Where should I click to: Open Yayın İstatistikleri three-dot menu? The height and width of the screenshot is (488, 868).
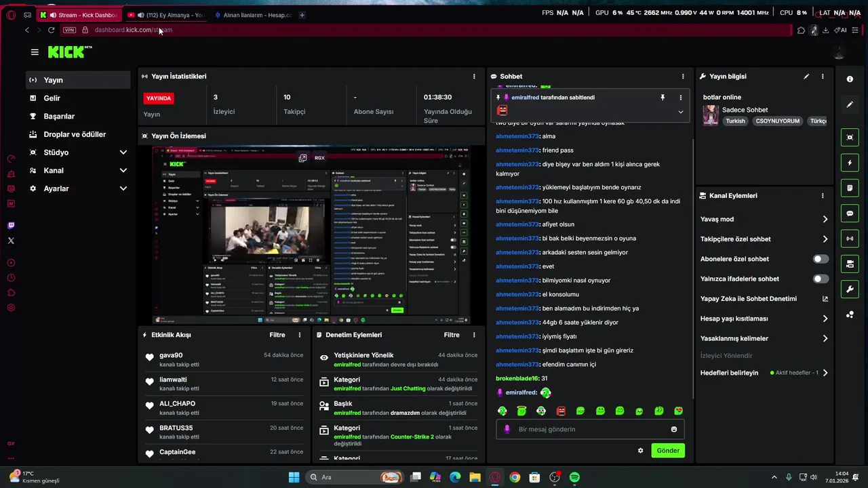pos(474,77)
